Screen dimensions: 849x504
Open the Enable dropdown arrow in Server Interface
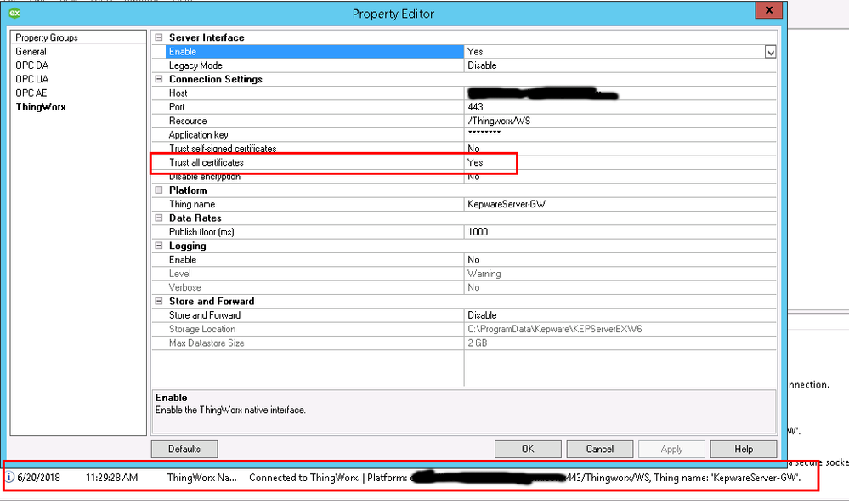(x=770, y=52)
